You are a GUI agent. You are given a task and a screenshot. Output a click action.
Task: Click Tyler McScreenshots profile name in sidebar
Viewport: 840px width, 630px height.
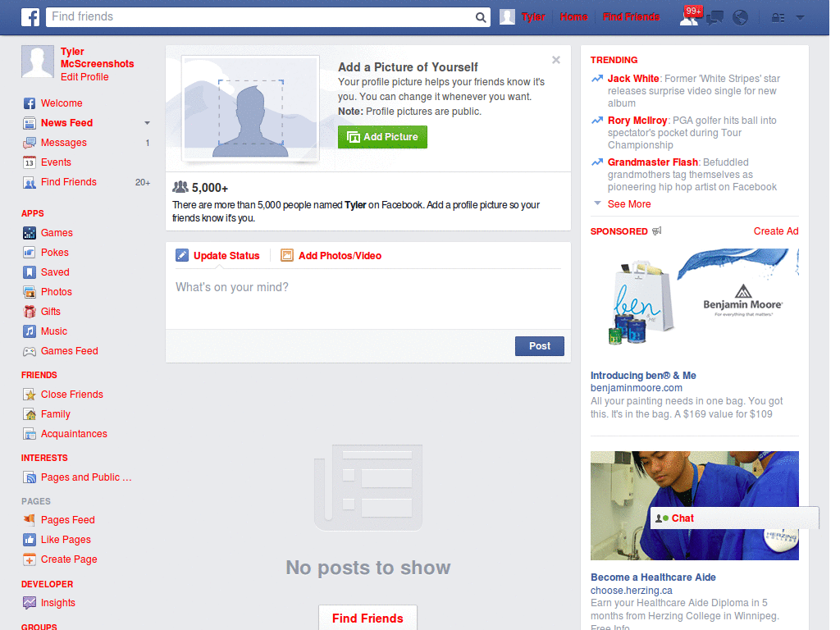[x=97, y=58]
